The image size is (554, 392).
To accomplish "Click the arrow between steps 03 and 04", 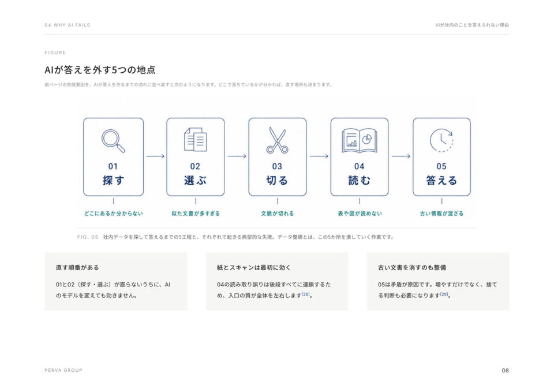I will [319, 156].
